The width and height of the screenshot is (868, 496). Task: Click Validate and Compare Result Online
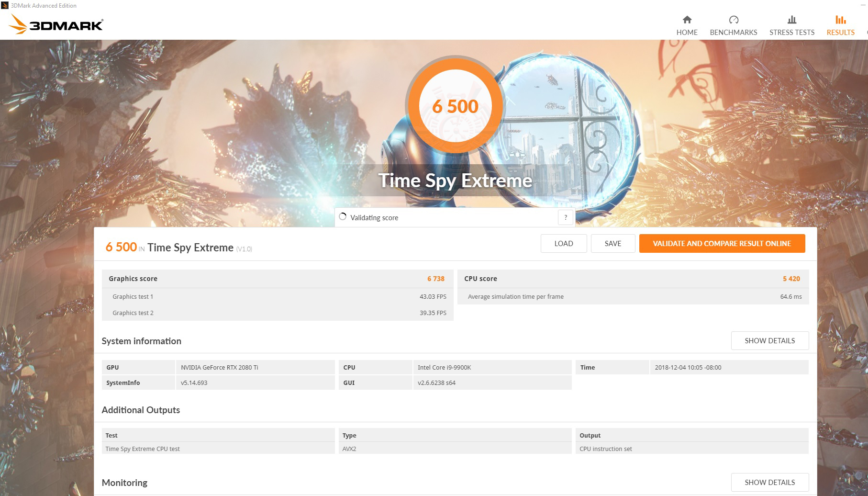tap(722, 243)
